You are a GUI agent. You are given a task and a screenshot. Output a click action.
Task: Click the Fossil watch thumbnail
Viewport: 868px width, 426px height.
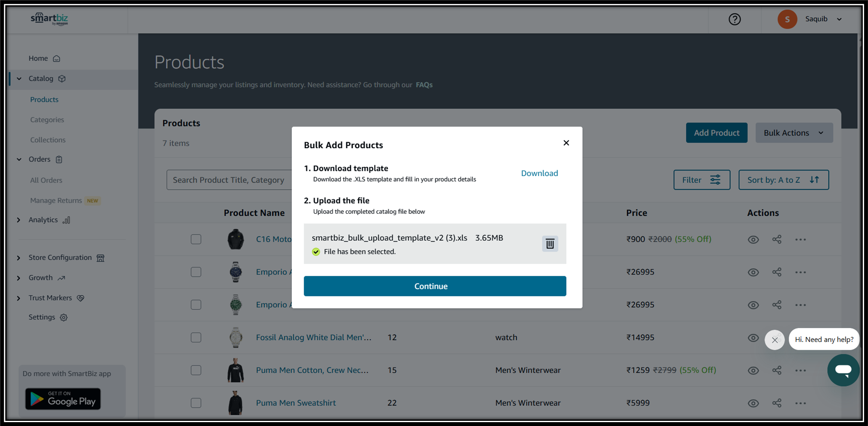pyautogui.click(x=236, y=337)
